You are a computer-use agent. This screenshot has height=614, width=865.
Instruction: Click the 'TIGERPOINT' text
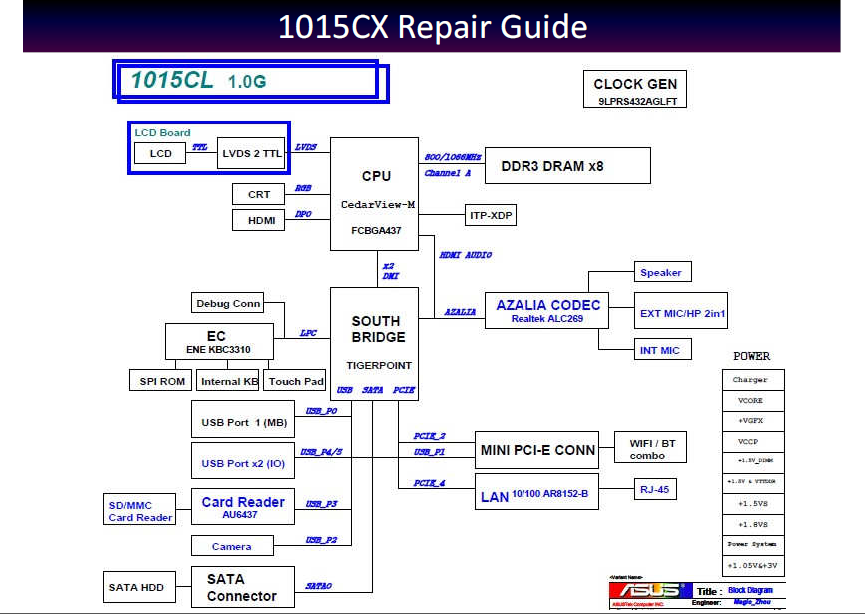click(x=379, y=365)
